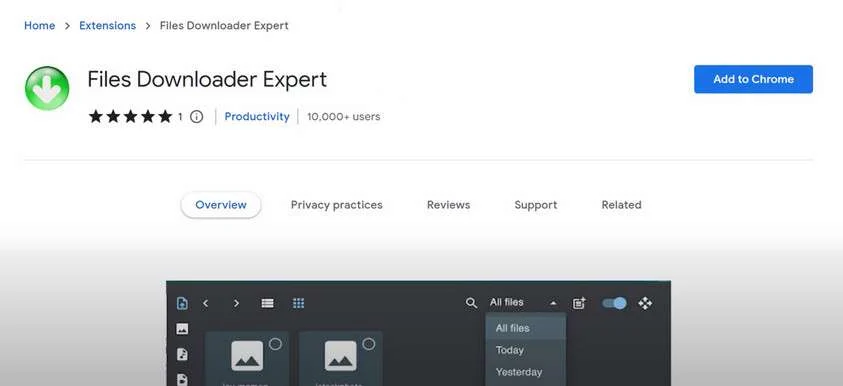The image size is (843, 386).
Task: Select the all-files sidebar icon in the preview
Action: pyautogui.click(x=182, y=303)
